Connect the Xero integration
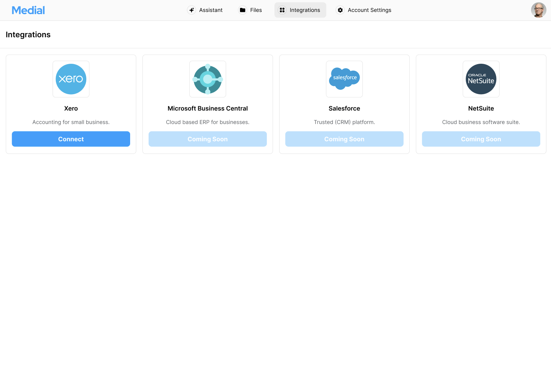This screenshot has height=392, width=551. click(x=71, y=139)
